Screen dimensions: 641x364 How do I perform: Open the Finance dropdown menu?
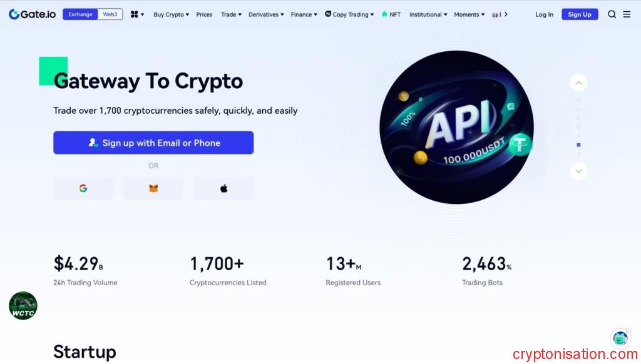[304, 14]
